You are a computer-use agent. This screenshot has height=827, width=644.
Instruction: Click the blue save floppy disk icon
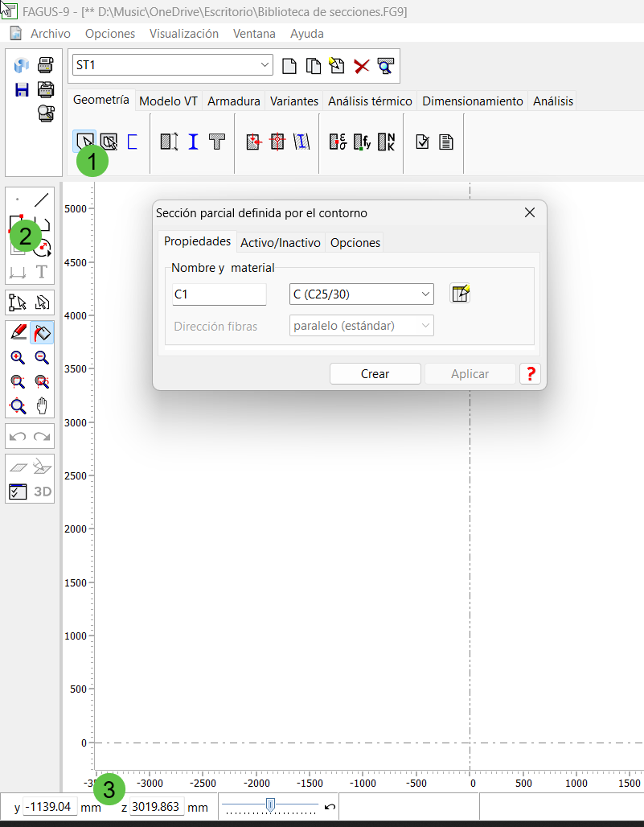[22, 89]
